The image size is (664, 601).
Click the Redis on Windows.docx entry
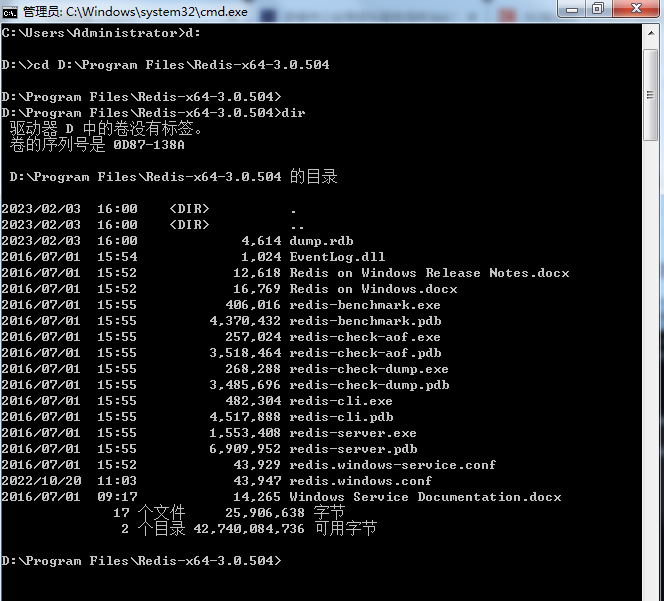point(374,289)
